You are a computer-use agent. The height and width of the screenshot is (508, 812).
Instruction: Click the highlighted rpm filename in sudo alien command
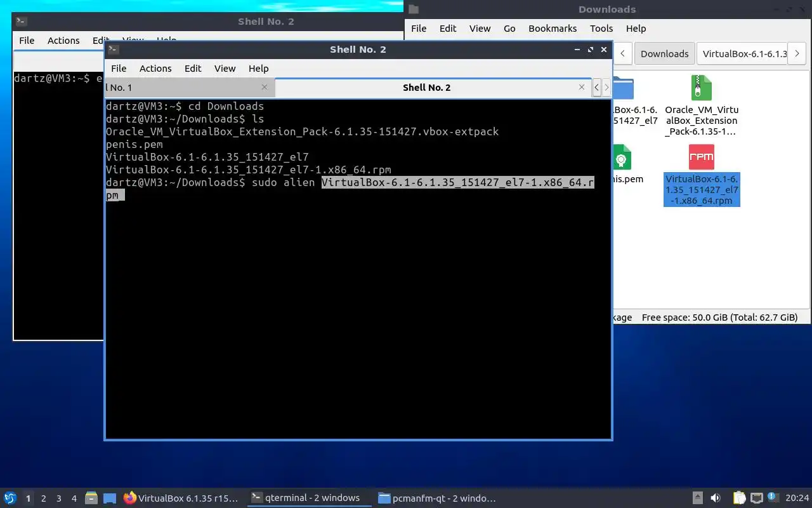point(457,183)
